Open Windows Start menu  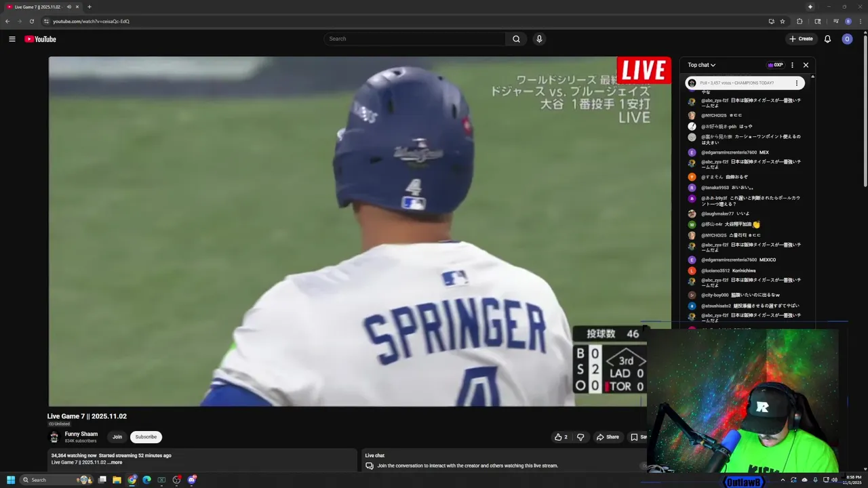pos(11,480)
